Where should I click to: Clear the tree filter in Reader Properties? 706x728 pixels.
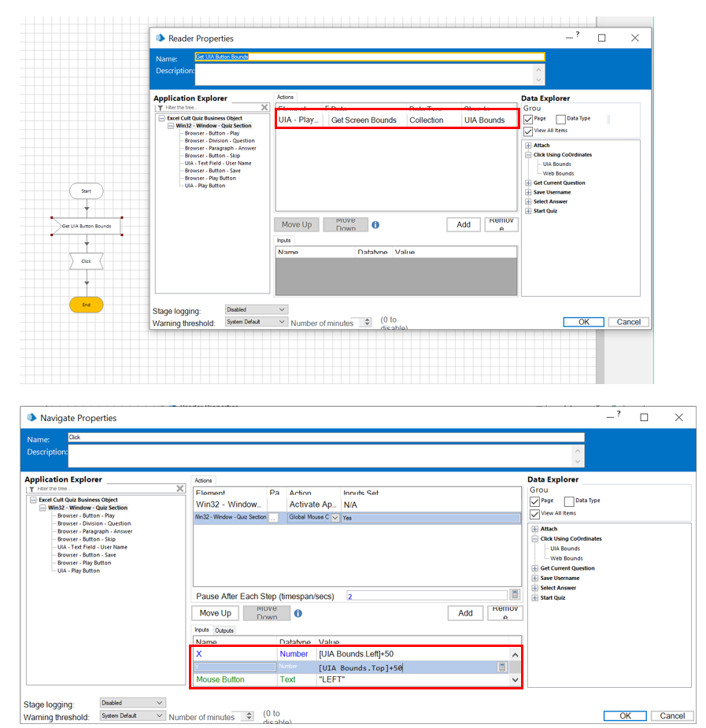point(264,108)
